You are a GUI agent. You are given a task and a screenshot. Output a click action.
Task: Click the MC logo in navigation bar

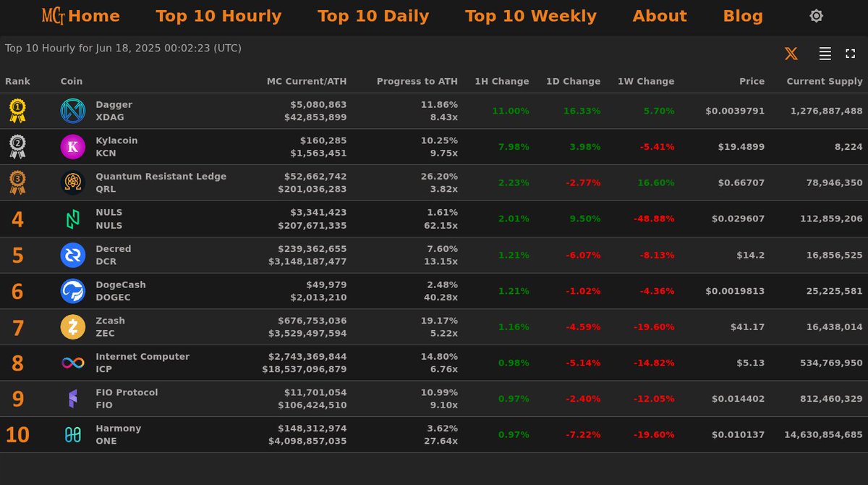pyautogui.click(x=54, y=16)
